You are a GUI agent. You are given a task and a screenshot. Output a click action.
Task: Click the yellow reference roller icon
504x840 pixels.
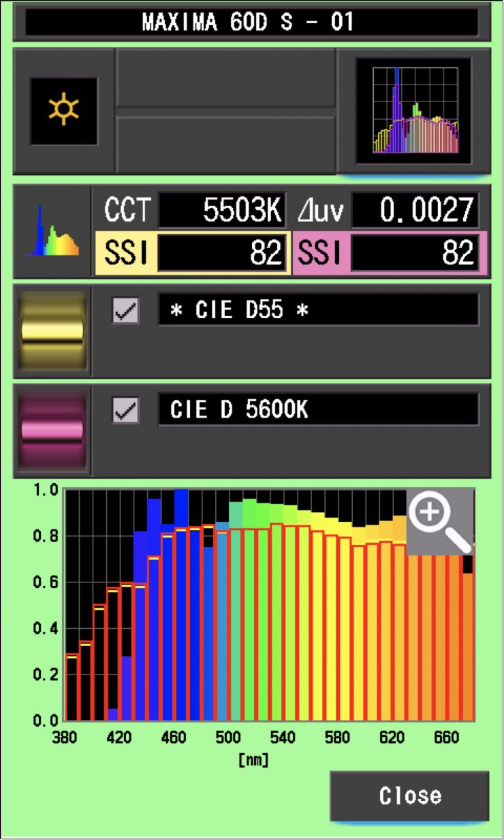point(52,330)
